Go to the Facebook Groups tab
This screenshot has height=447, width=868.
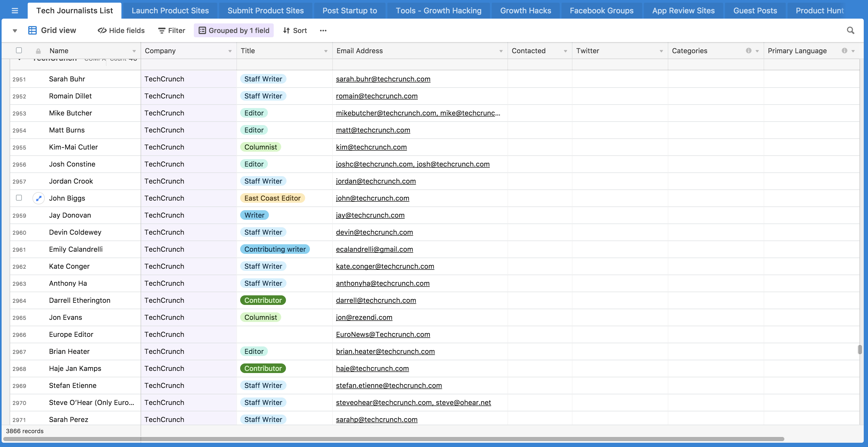(602, 11)
